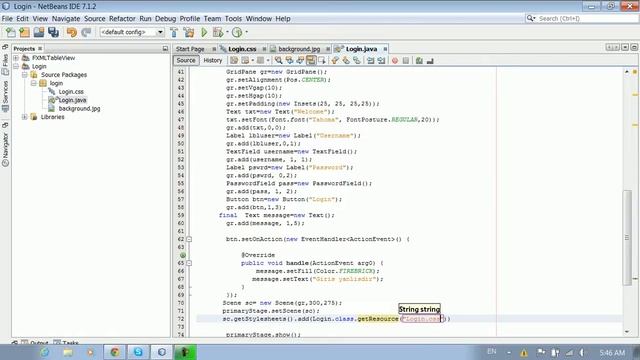Click the Clean and Build icon

pos(189,32)
